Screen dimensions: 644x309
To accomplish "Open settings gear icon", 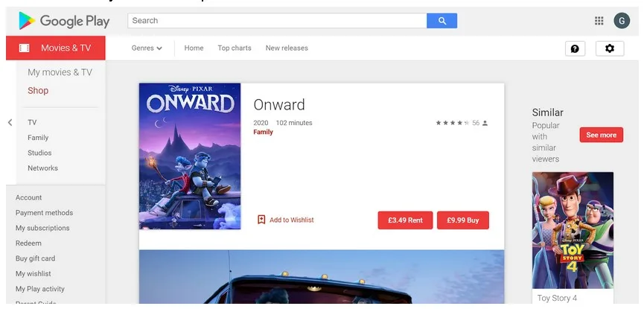I will coord(610,48).
